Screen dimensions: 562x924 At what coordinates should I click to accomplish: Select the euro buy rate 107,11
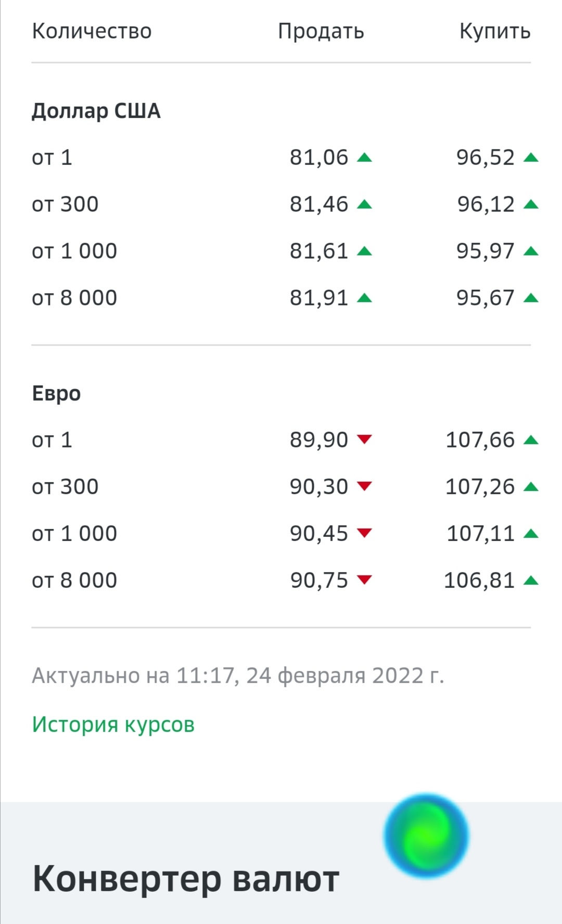480,533
